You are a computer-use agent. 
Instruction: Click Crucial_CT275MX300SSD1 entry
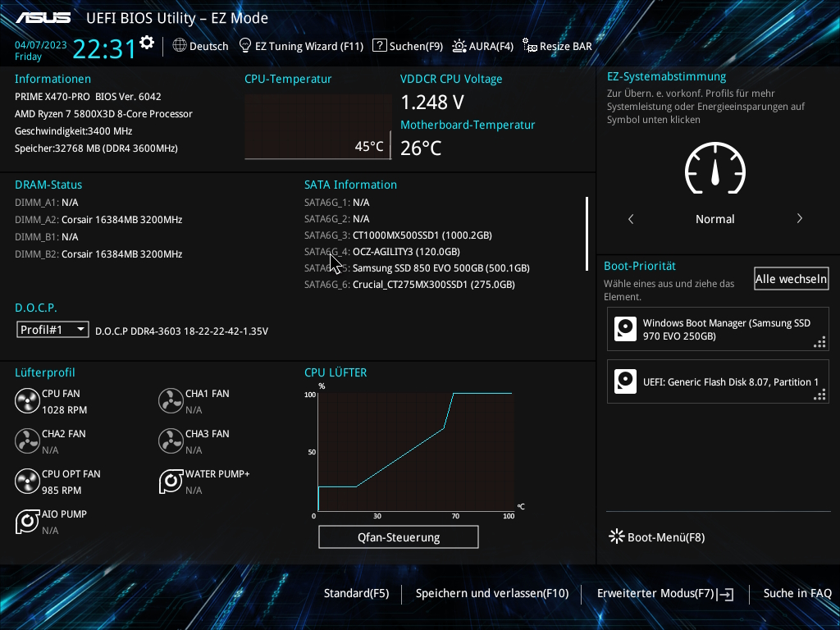[433, 285]
